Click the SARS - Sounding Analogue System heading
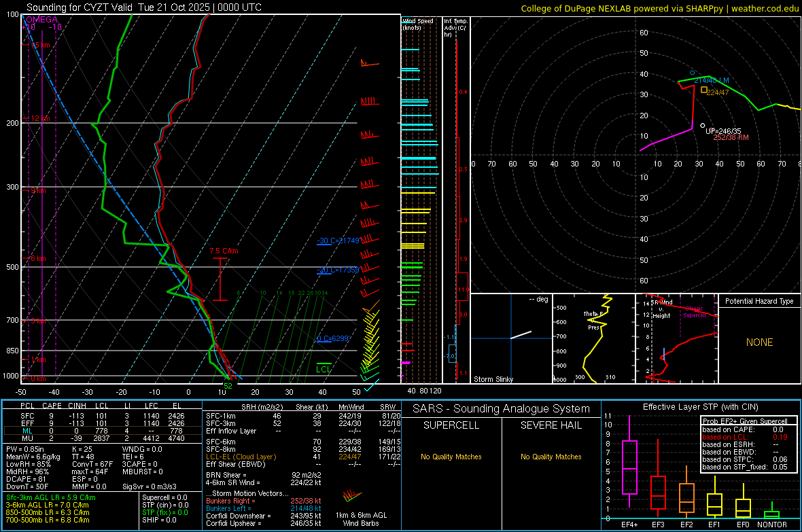The height and width of the screenshot is (532, 802). [501, 409]
